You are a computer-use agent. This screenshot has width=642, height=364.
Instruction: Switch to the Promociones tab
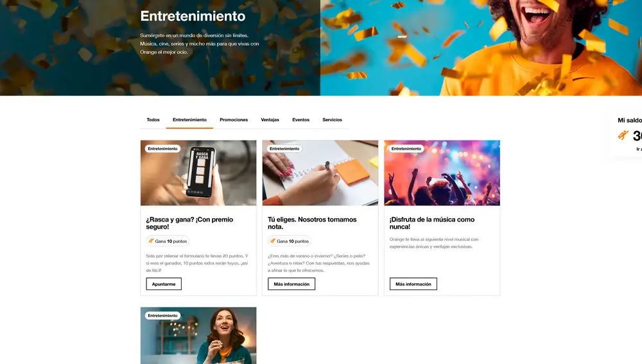(x=234, y=120)
